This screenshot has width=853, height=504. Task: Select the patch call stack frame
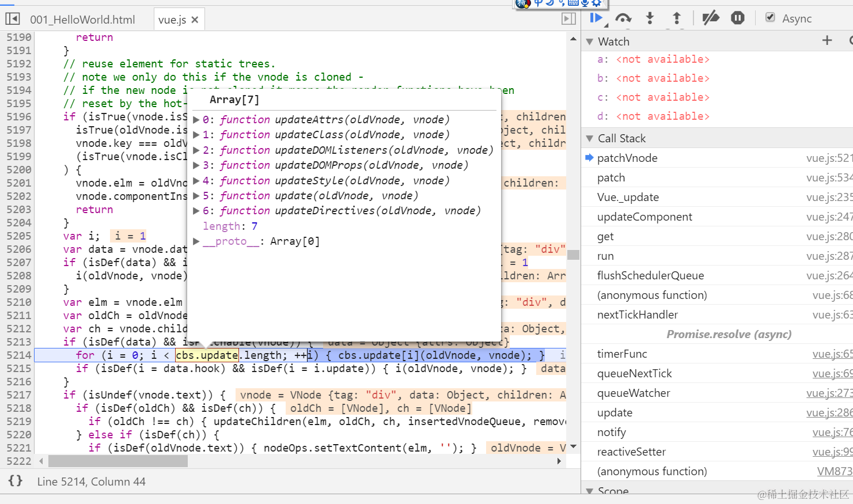(x=717, y=177)
